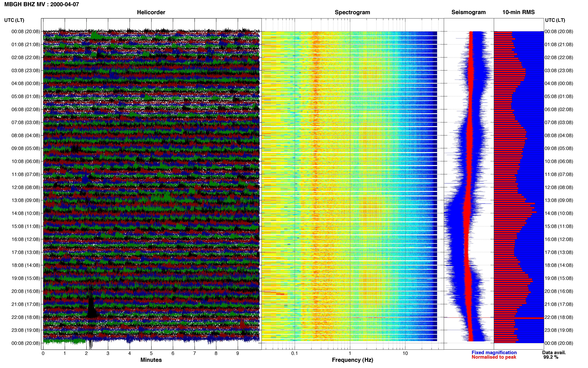Click left time label '02:08 (22:08)'
588x368 pixels.
coord(26,57)
